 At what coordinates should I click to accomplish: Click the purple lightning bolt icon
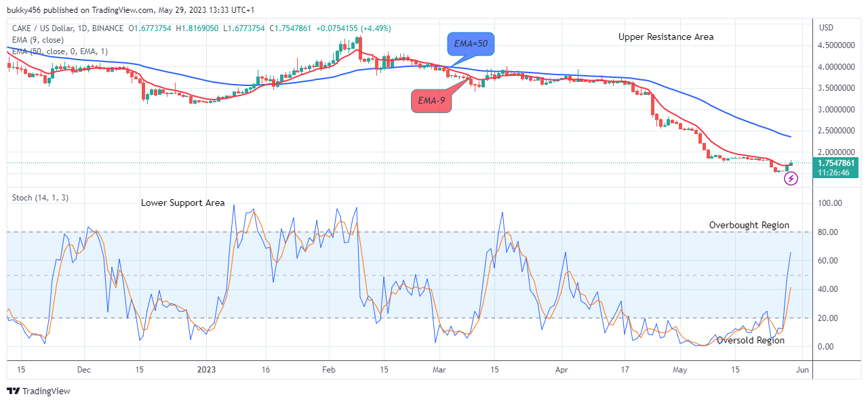(791, 179)
